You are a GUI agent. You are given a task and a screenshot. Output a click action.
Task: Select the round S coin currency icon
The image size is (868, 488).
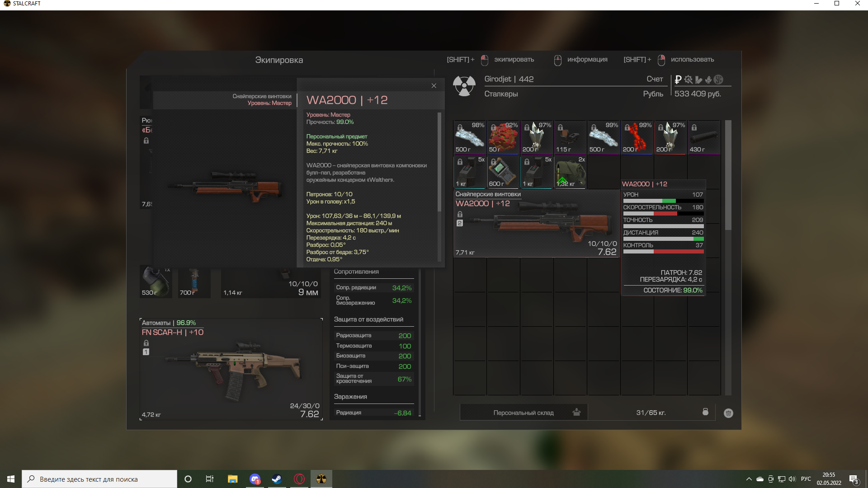pyautogui.click(x=718, y=80)
